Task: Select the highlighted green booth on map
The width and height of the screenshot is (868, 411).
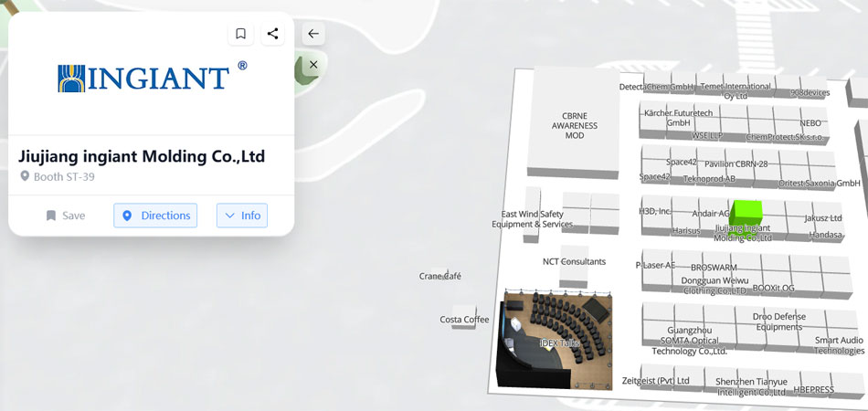Action: pyautogui.click(x=745, y=216)
